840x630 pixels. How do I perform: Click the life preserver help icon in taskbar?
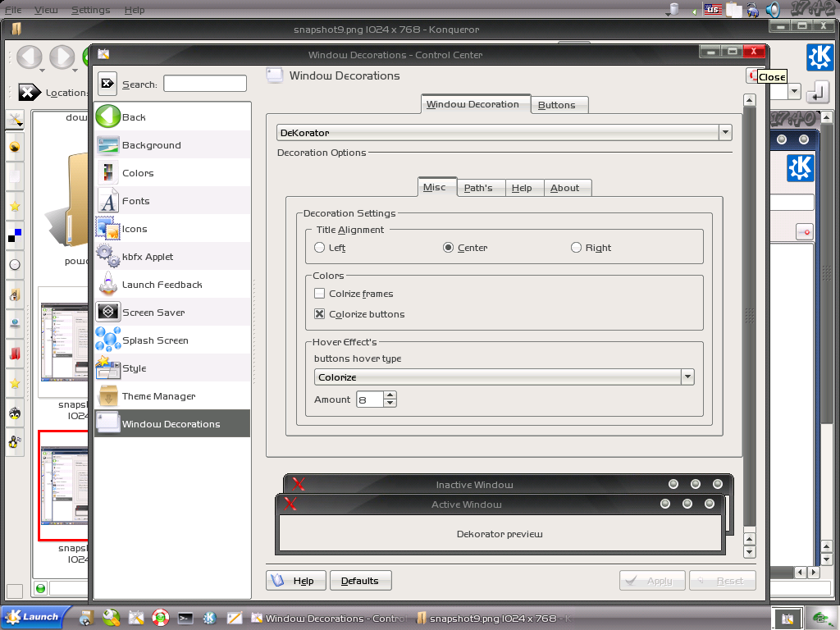coord(160,618)
